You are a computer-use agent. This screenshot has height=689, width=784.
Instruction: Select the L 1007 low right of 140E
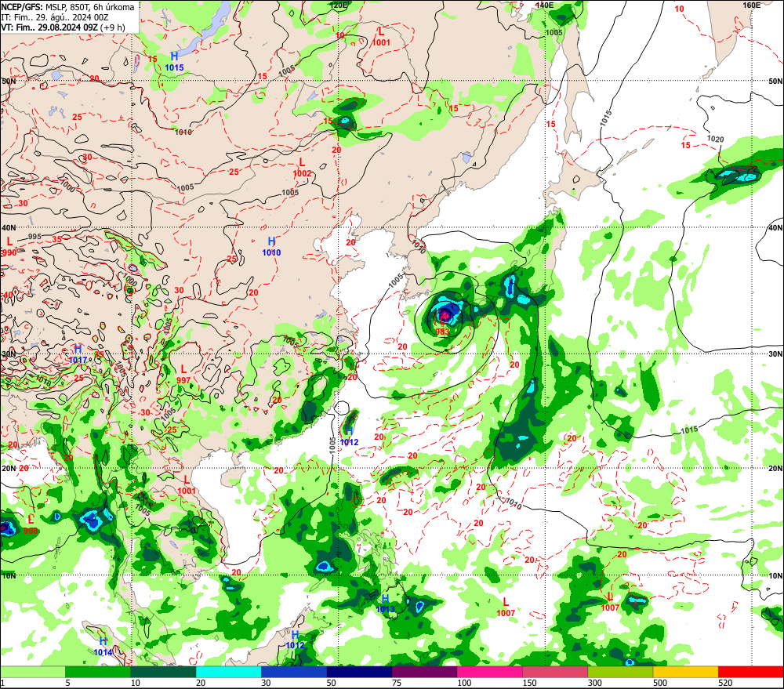tap(610, 603)
